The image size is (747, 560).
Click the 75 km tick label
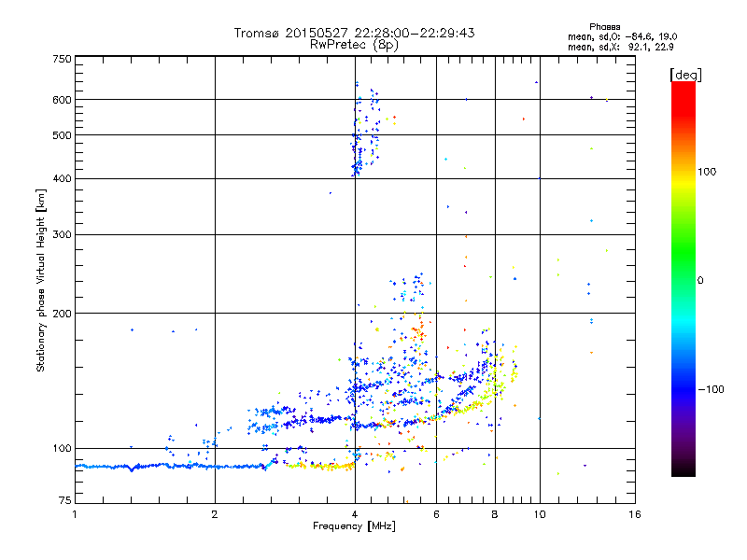(65, 500)
